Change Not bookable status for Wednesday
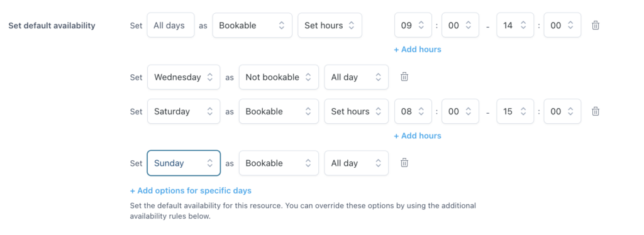This screenshot has width=644, height=235. point(279,77)
